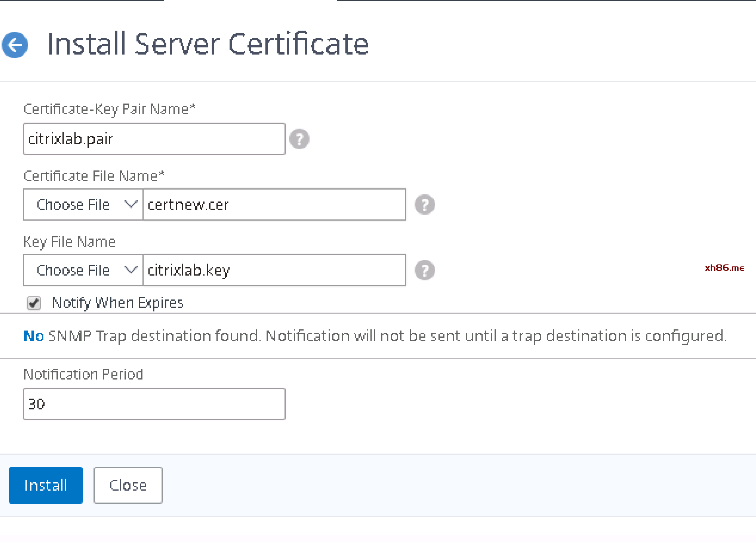Image resolution: width=756 pixels, height=542 pixels.
Task: Click help icon next to citrixlab.key field
Action: [425, 270]
